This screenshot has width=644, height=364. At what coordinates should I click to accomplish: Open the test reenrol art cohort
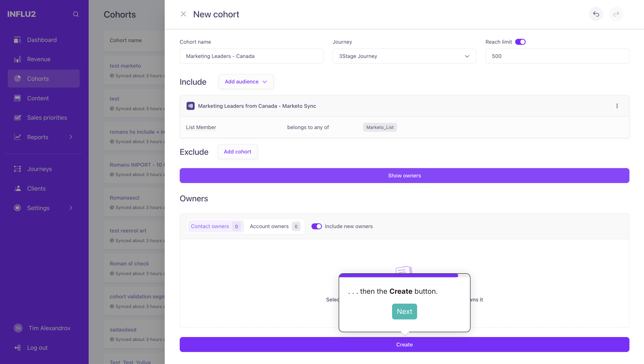pyautogui.click(x=128, y=231)
